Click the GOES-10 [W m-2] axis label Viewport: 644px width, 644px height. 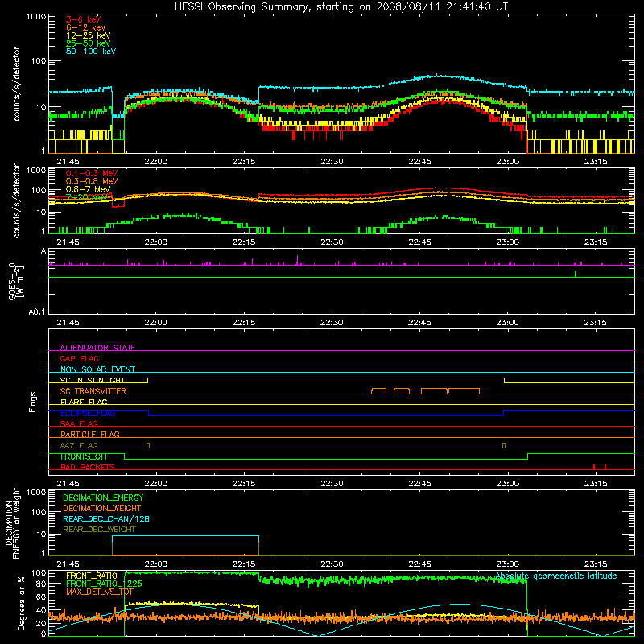(x=15, y=282)
